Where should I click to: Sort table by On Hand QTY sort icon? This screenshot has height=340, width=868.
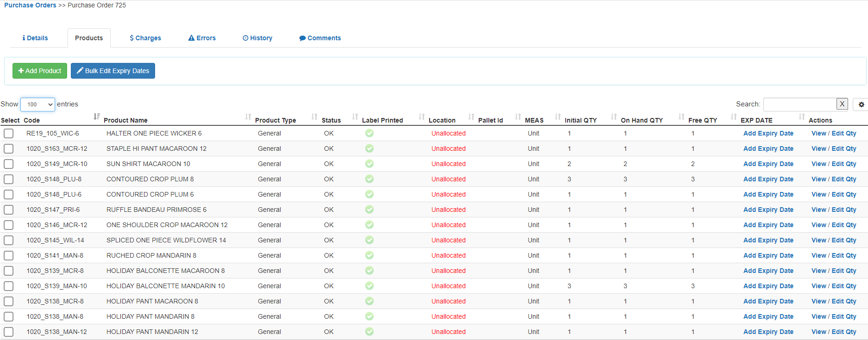tap(681, 117)
